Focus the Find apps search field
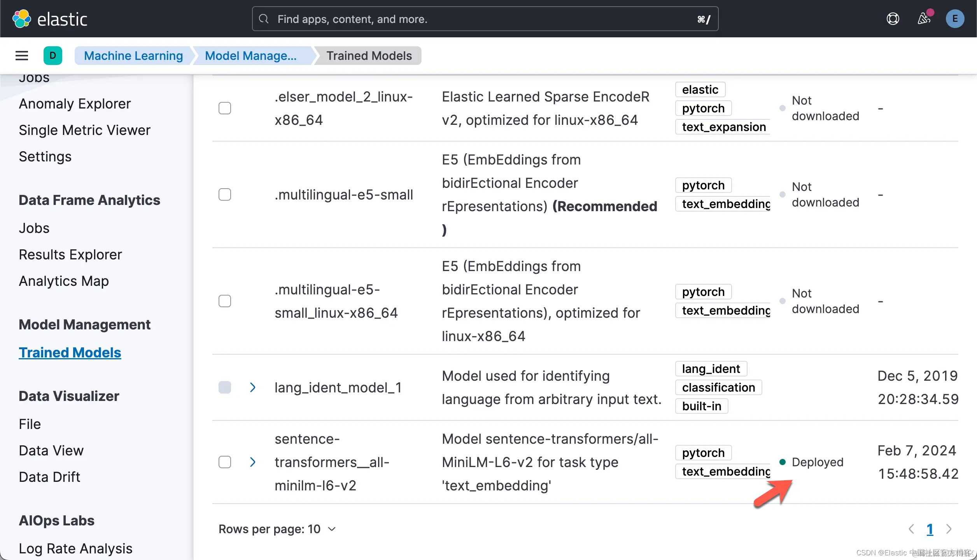The image size is (977, 560). [x=485, y=19]
